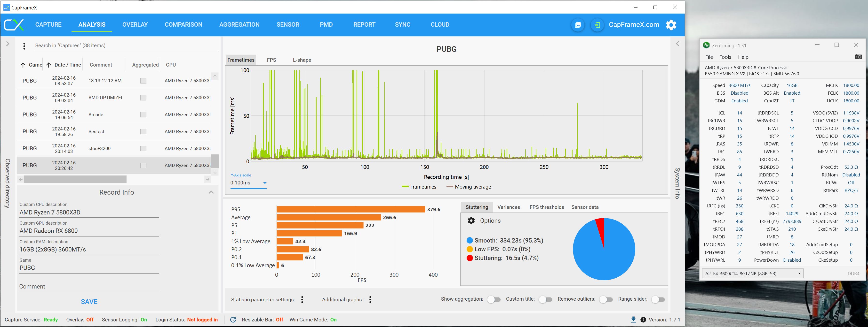The image size is (868, 327).
Task: Open PMD tab
Action: (326, 24)
